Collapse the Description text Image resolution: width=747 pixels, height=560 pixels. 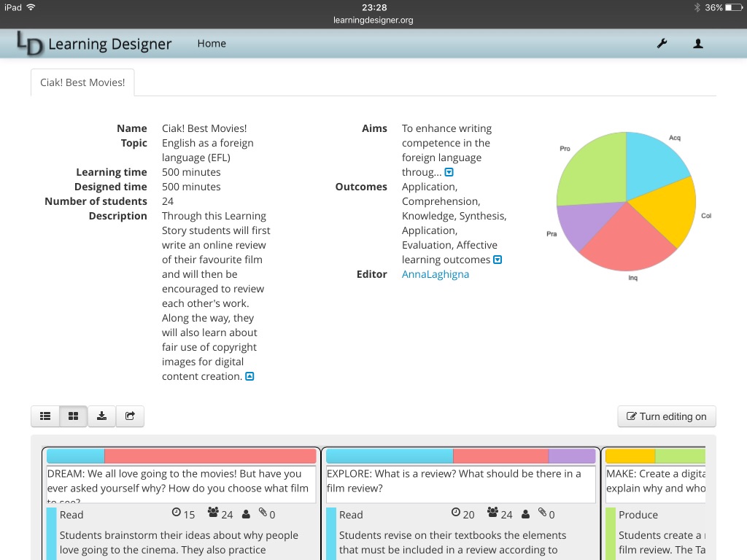click(x=249, y=377)
